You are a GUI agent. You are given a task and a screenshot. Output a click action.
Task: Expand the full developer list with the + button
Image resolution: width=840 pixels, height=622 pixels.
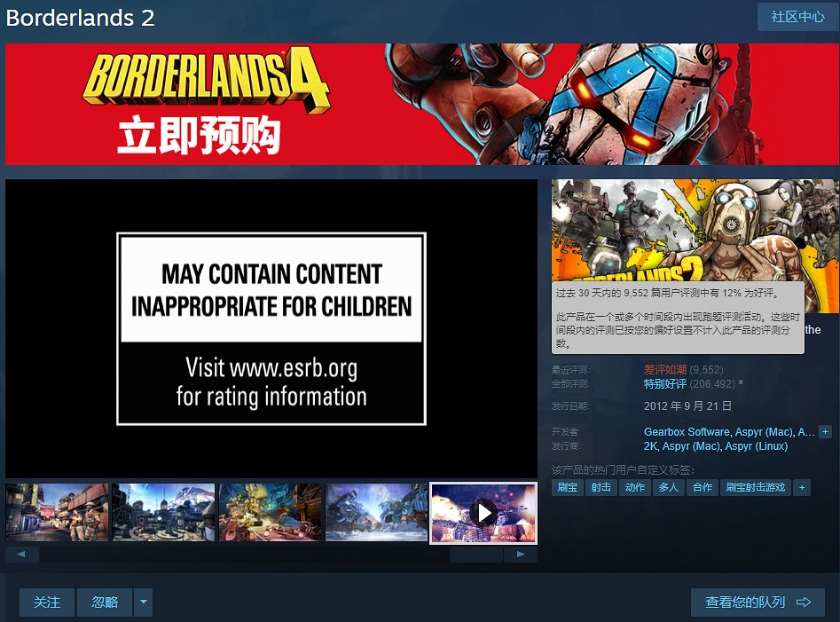pyautogui.click(x=825, y=431)
